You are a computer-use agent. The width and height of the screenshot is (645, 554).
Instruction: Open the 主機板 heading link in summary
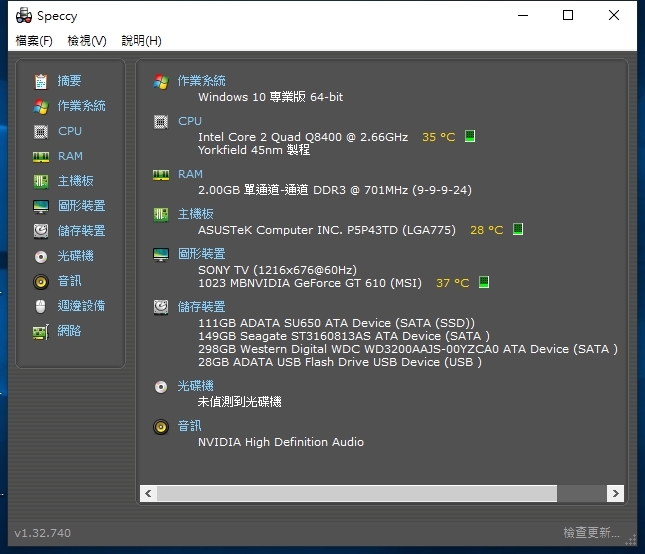(196, 214)
